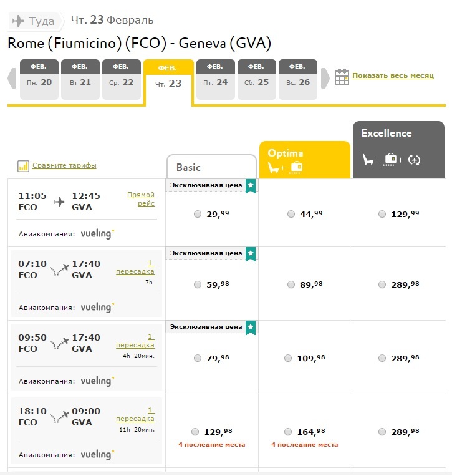
Task: Open the Сравните тарифы link
Action: [x=64, y=166]
